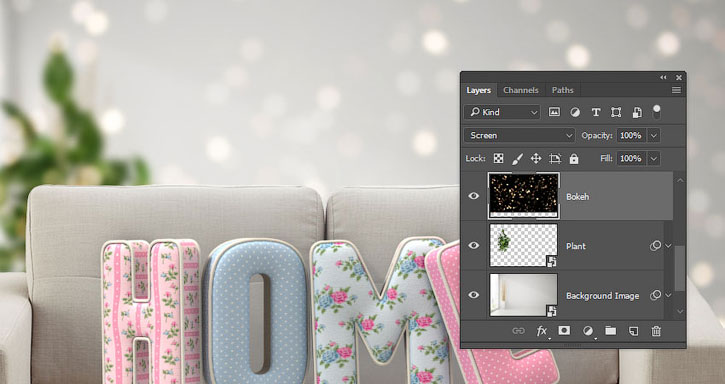Filter layers by shape layer icon

[616, 112]
